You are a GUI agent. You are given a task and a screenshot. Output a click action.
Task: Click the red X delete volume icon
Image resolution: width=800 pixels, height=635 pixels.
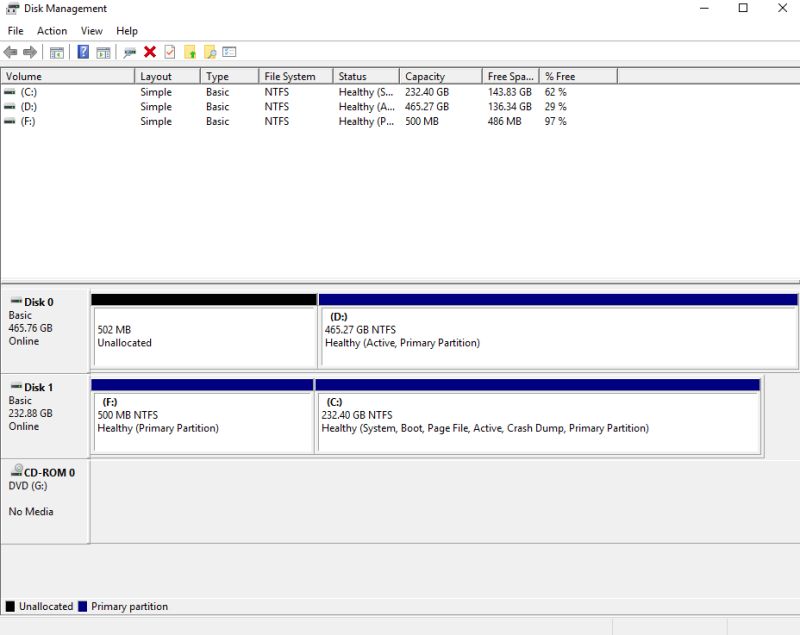click(150, 52)
